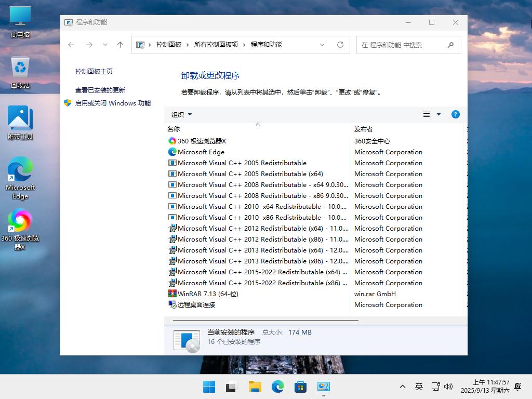The image size is (532, 399).
Task: Open 附带工具 desktop icon
Action: (x=20, y=123)
